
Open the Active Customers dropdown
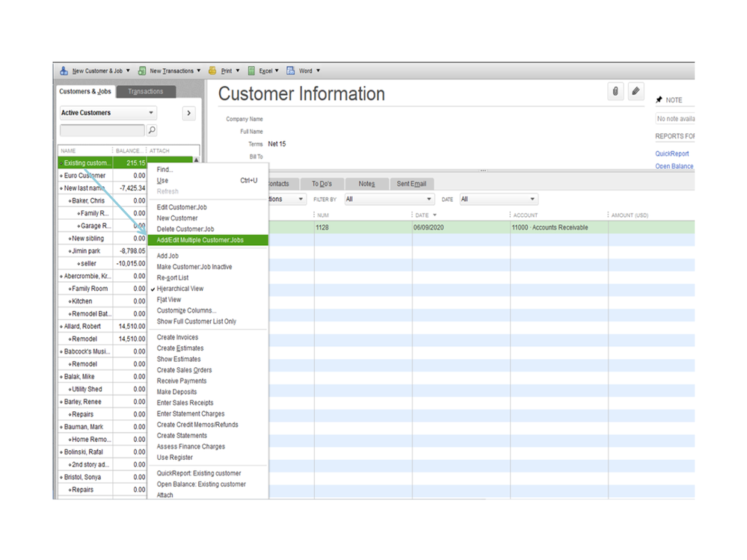[x=108, y=113]
